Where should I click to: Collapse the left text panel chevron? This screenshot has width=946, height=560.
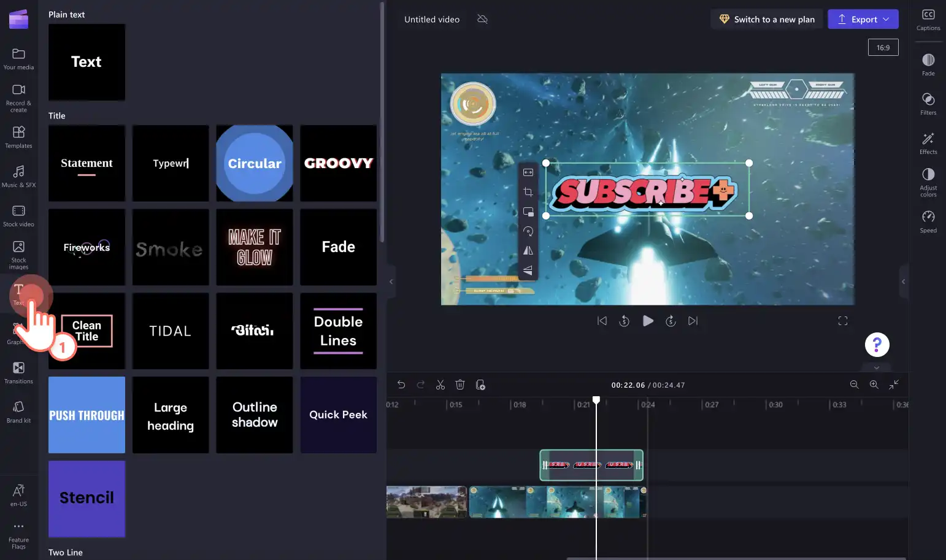pyautogui.click(x=391, y=282)
